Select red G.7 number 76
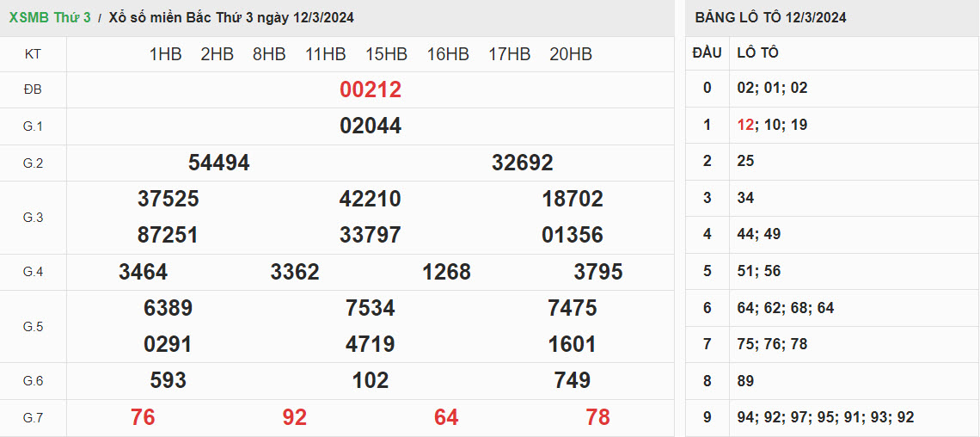The image size is (980, 437). point(143,417)
